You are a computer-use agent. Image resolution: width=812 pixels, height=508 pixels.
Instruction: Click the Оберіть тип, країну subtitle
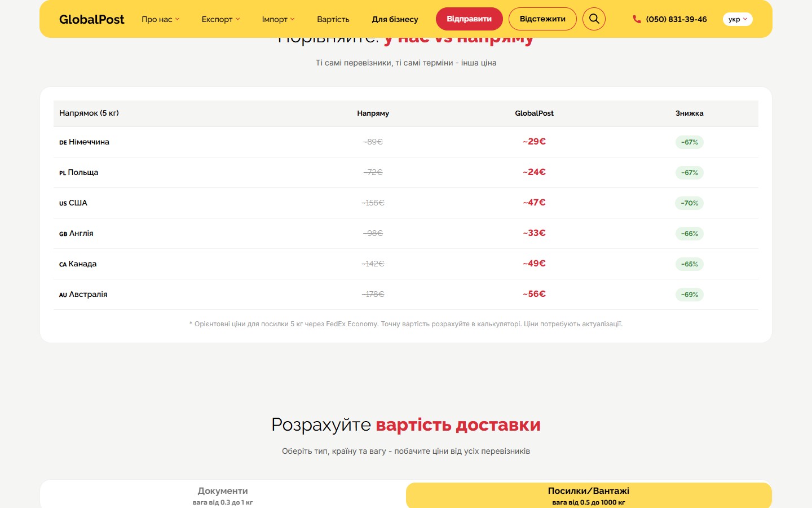tap(406, 451)
